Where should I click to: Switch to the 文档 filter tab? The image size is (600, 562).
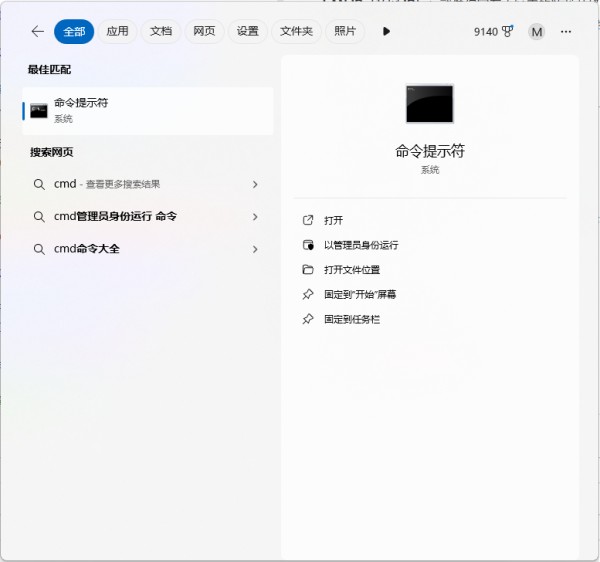click(161, 31)
